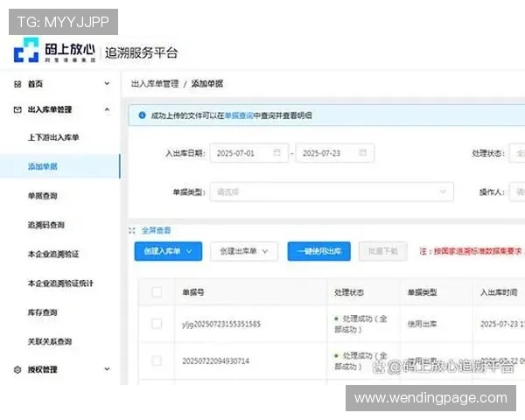
Task: Click the 处理状态 column header
Action: [x=349, y=292]
